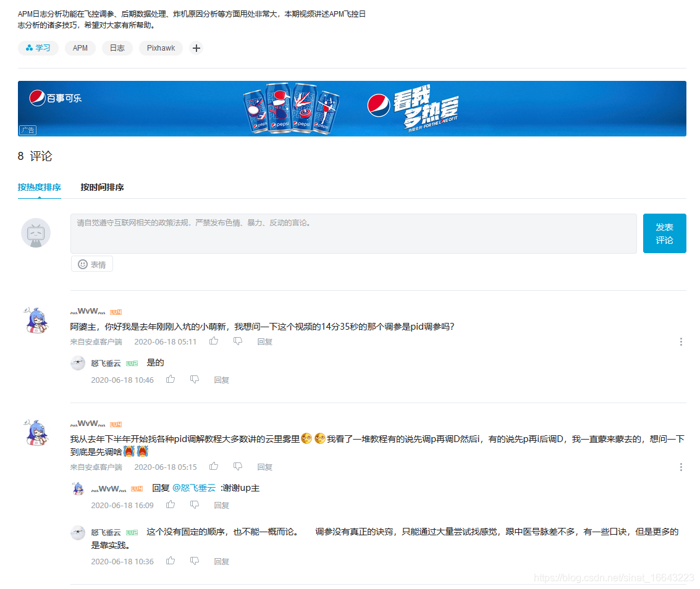Open the 表情 emoji picker
Viewport: 700px width, 589px height.
tap(92, 264)
